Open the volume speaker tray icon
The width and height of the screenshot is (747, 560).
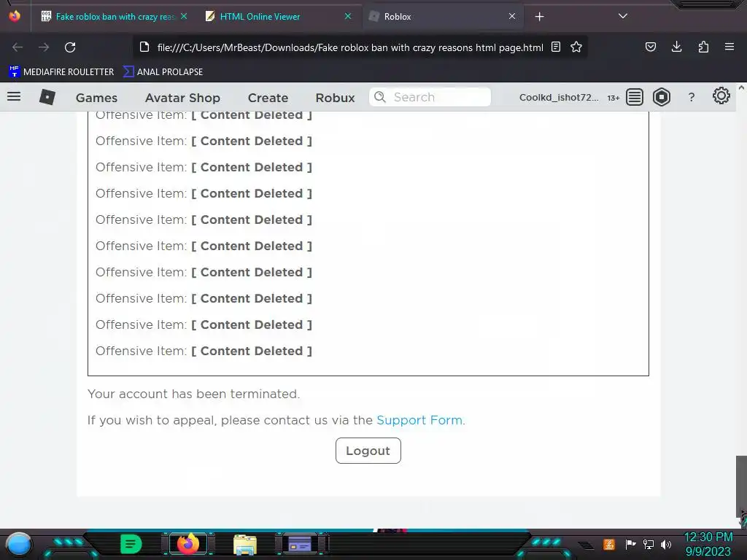click(x=665, y=544)
